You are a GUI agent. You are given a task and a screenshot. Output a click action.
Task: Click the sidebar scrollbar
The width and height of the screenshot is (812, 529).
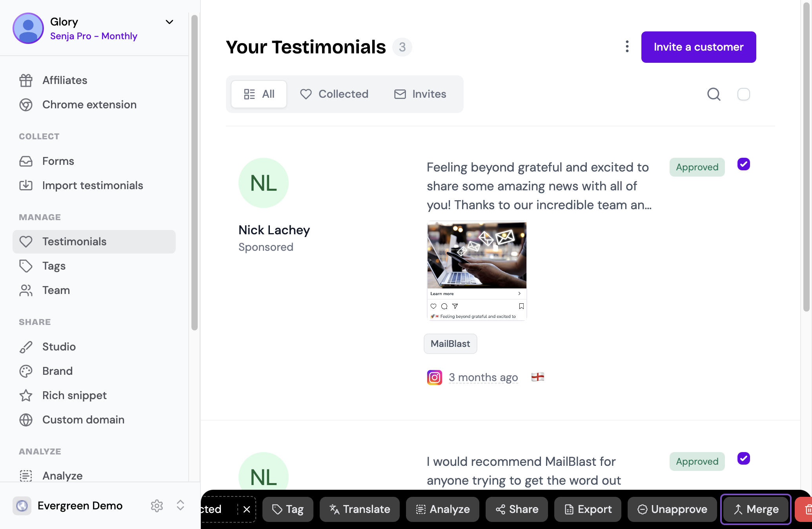pyautogui.click(x=195, y=173)
